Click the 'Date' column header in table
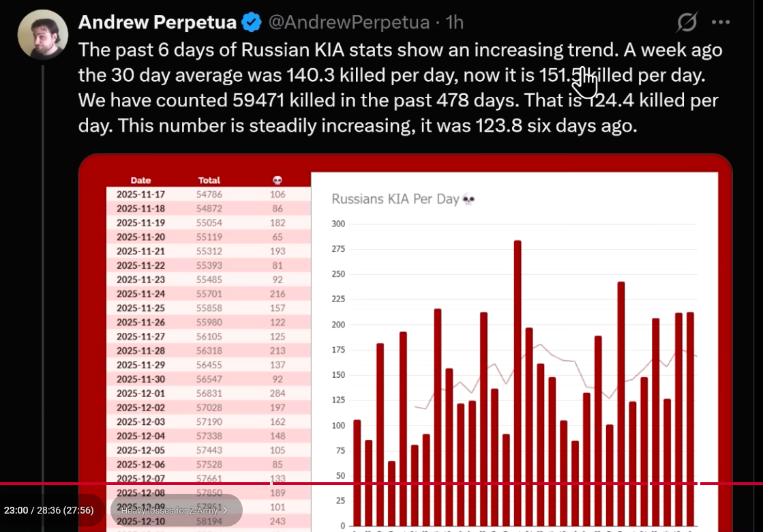The height and width of the screenshot is (532, 763). click(x=140, y=181)
